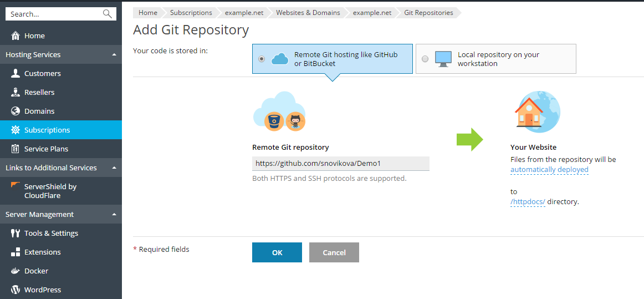Collapse the Hosting Services section
This screenshot has width=644, height=299.
point(114,55)
